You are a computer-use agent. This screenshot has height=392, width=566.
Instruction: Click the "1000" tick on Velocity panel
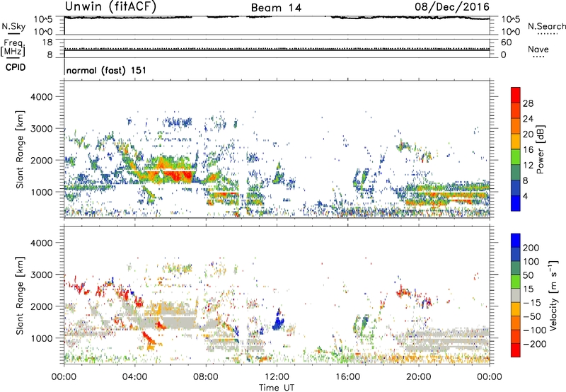(x=41, y=339)
